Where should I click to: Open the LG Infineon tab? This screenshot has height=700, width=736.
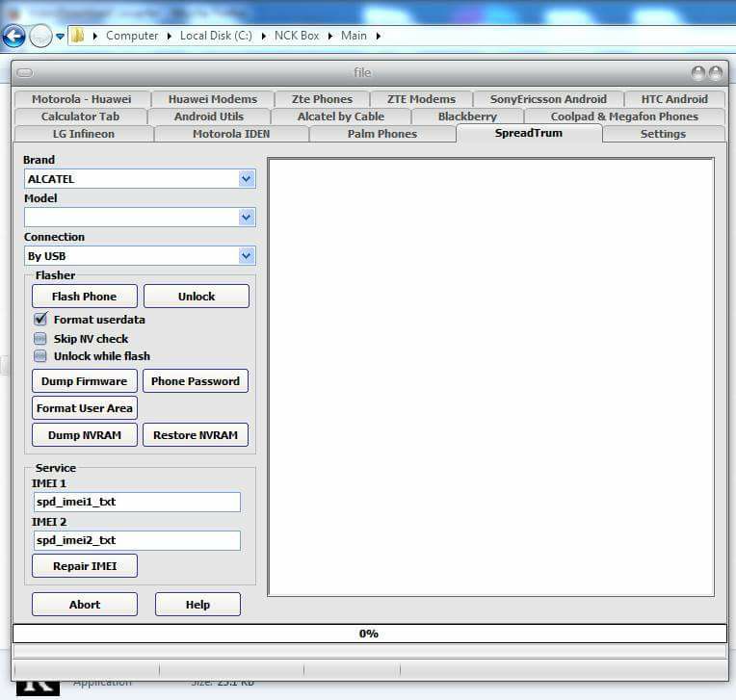pos(84,134)
